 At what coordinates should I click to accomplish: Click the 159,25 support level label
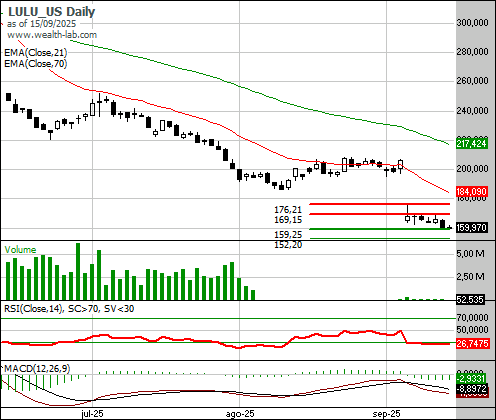[288, 235]
